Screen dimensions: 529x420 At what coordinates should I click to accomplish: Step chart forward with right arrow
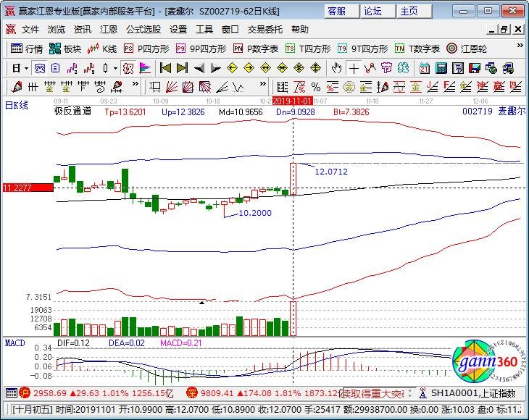[215, 68]
